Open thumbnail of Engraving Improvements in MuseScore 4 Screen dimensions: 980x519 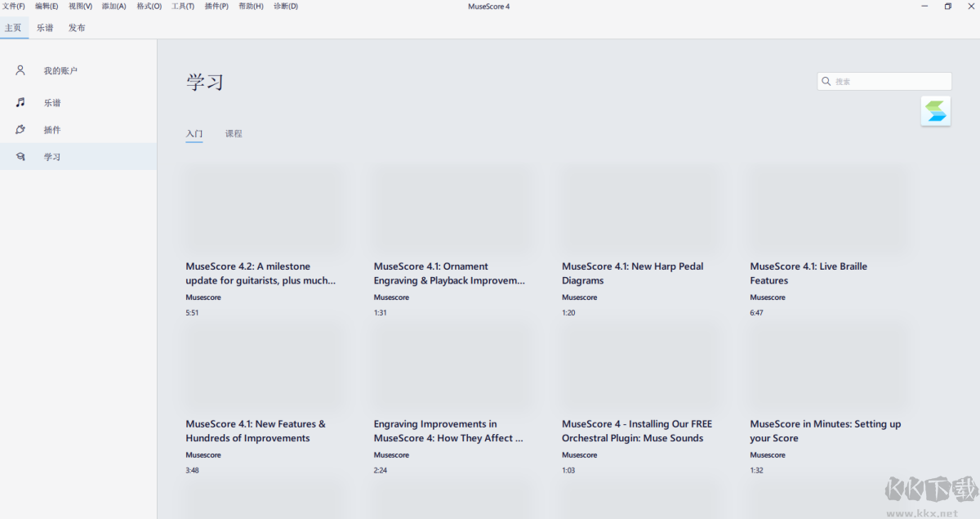click(452, 365)
